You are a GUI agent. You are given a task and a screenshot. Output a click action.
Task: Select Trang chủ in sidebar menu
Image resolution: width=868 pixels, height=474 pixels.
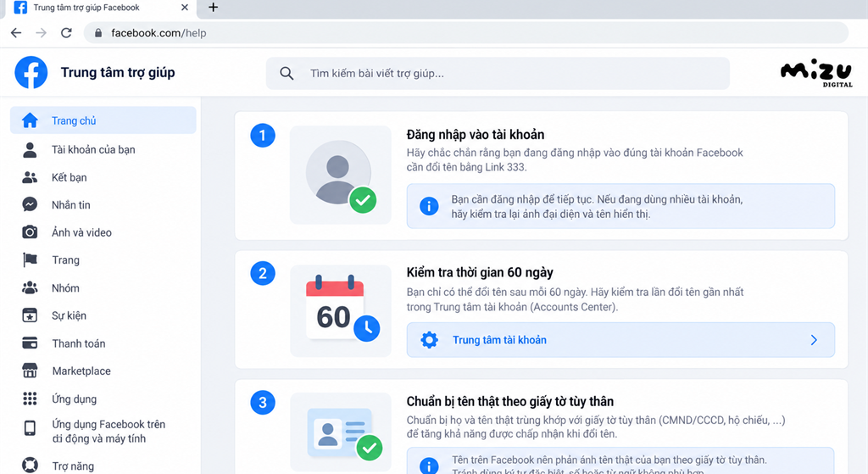point(103,120)
